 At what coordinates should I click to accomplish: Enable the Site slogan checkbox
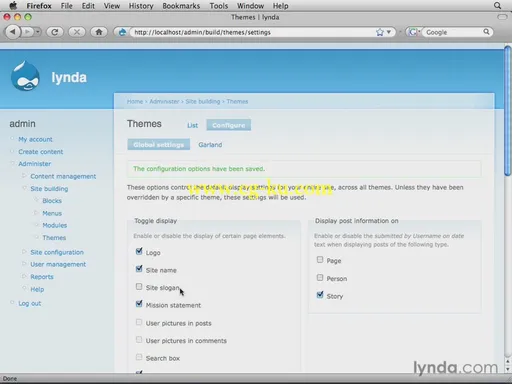click(x=139, y=287)
